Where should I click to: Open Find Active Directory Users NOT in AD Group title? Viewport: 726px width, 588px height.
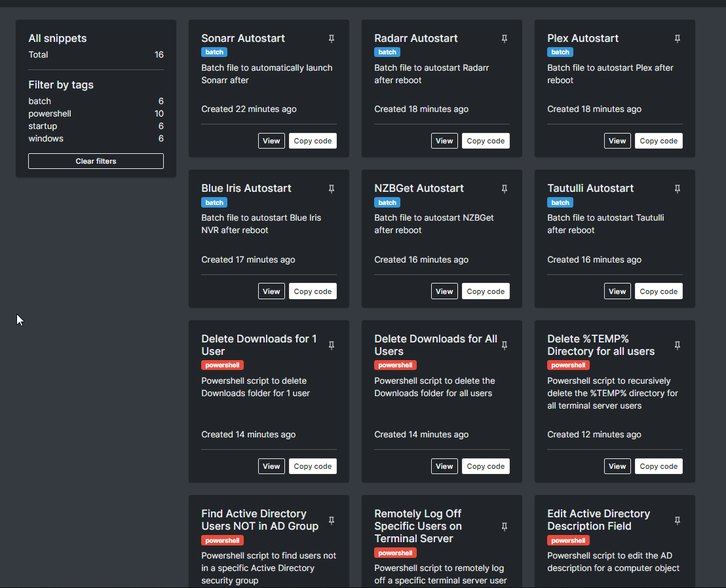pos(259,520)
